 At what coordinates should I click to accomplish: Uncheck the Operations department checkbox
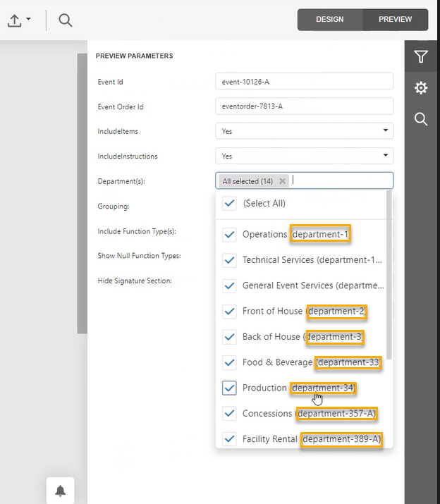click(229, 235)
